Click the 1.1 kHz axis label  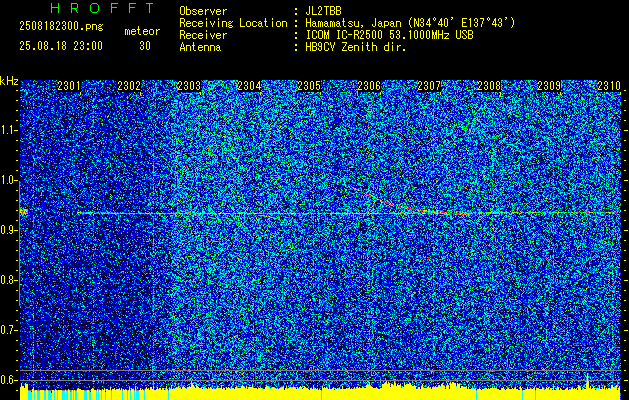point(9,130)
